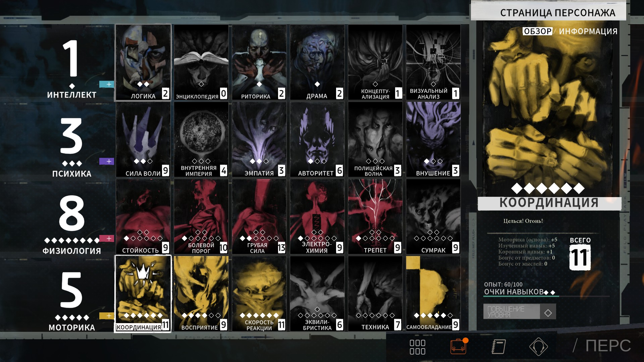Click the Физиология attribute label
Screen dimensions: 644x362
72,251
